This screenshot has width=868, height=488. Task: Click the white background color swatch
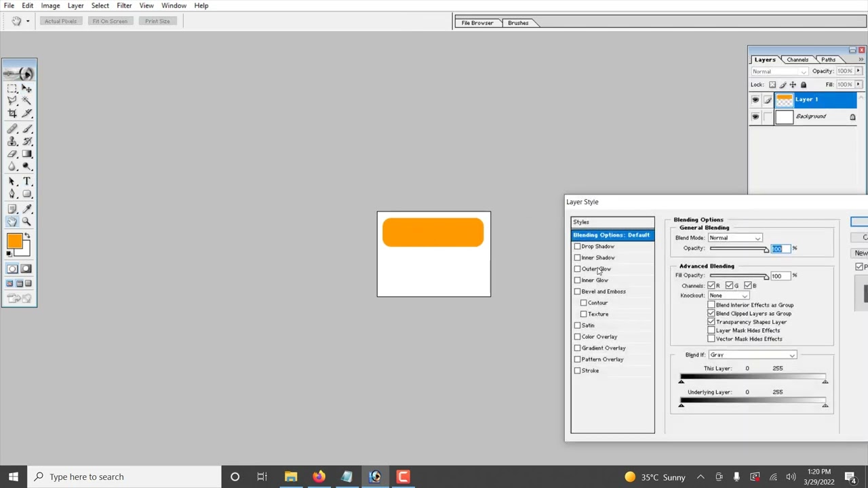click(26, 250)
